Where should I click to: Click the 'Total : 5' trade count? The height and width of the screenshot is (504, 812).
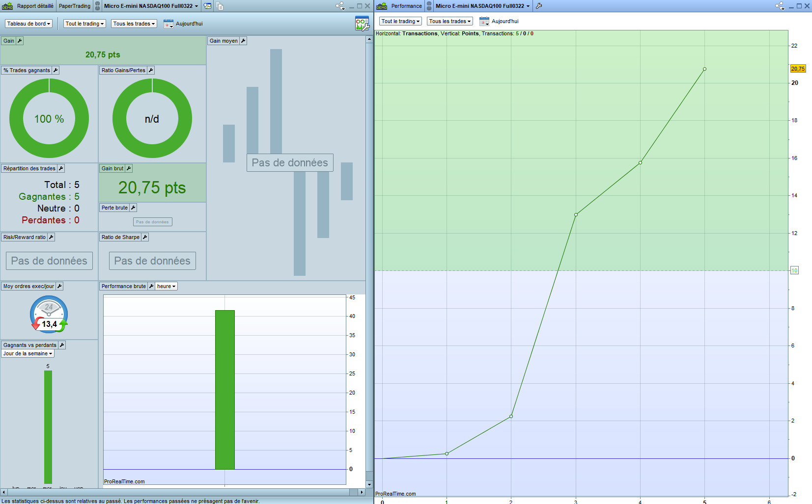click(62, 185)
